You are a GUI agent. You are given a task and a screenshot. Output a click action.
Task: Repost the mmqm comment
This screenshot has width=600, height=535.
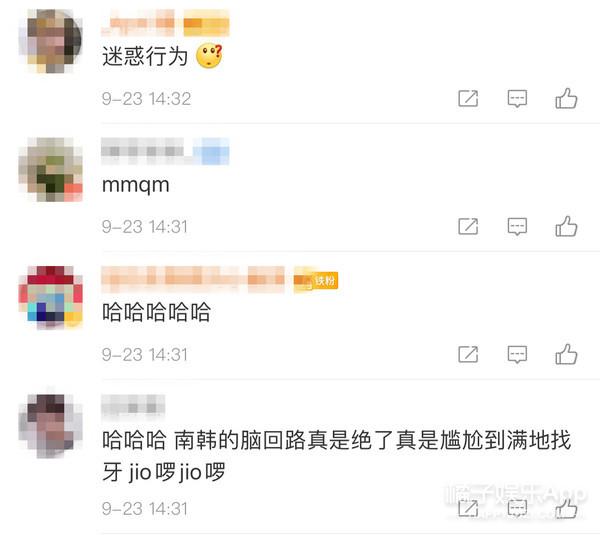point(468,227)
